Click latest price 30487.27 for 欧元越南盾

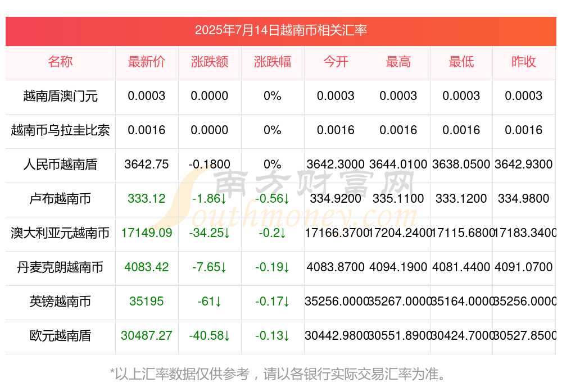[x=147, y=335]
